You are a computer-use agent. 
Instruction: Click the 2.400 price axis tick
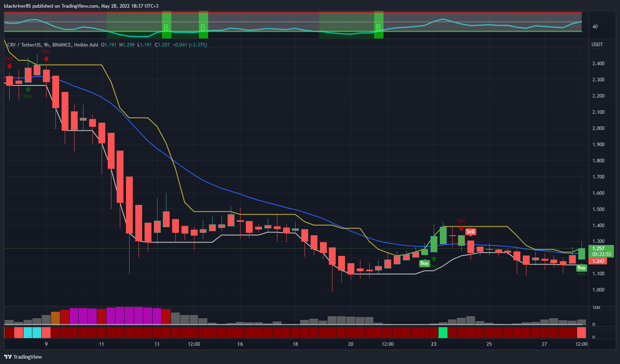point(598,64)
